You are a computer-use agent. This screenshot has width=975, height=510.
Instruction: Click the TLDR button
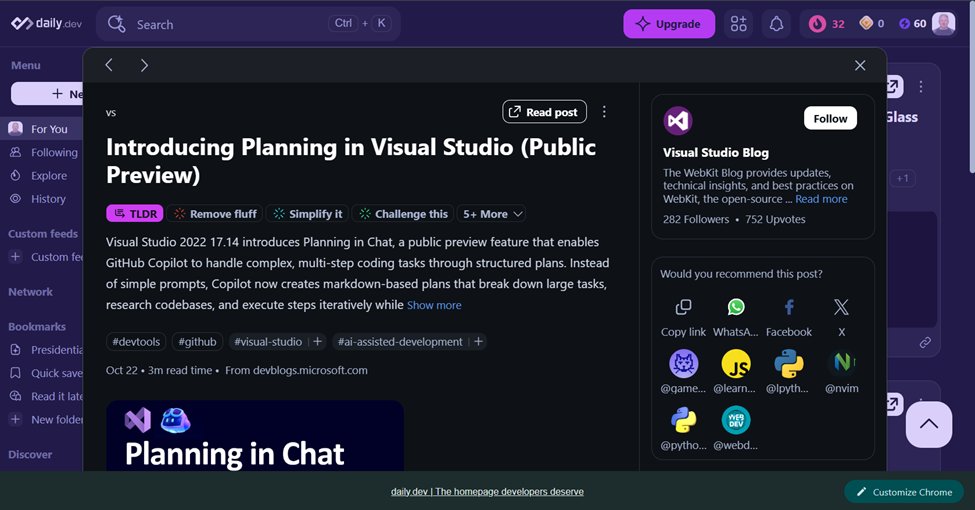(135, 214)
